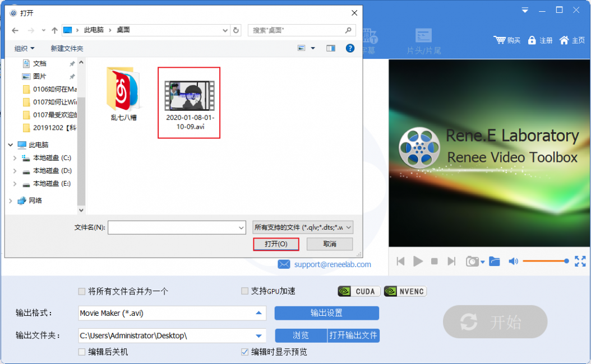Click 此电脑 in the address breadcrumb
The height and width of the screenshot is (364, 591).
pos(94,30)
